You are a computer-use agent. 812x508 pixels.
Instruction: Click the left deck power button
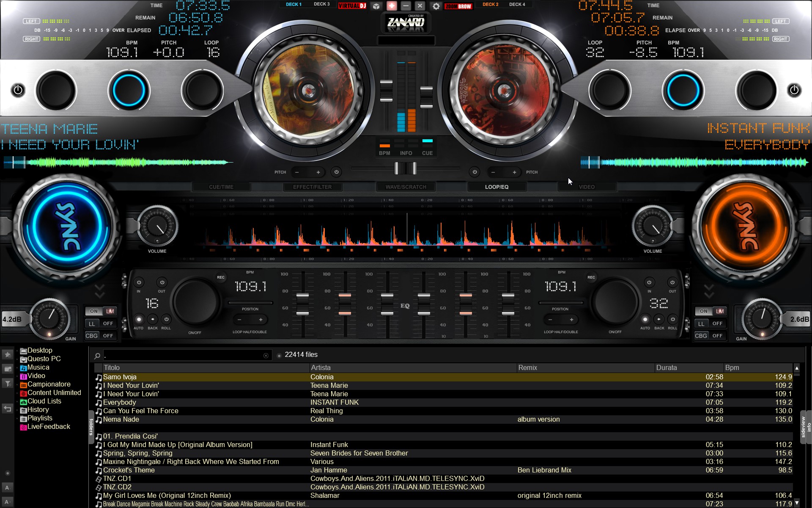18,90
